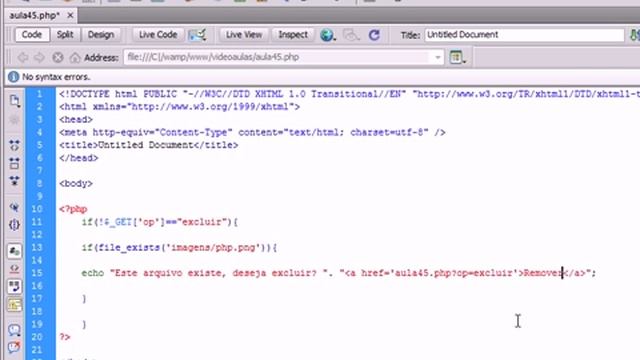This screenshot has width=640, height=360.
Task: Close the aula45.php tab
Action: (x=70, y=16)
